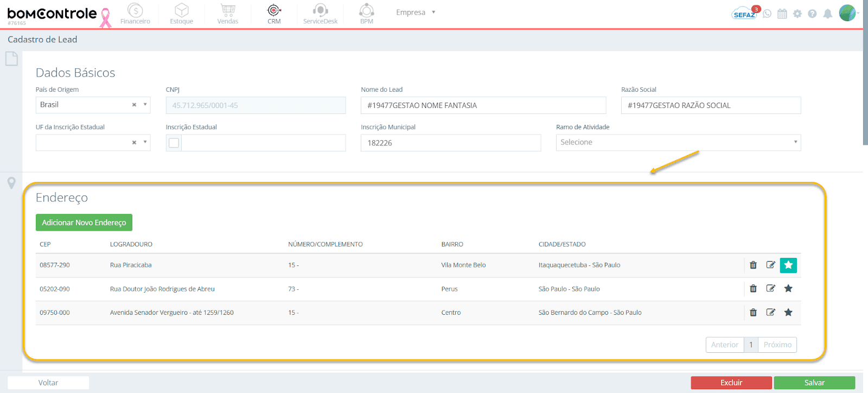Screen dimensions: 868x393
Task: Open the WhatsApp chat icon
Action: click(x=767, y=14)
